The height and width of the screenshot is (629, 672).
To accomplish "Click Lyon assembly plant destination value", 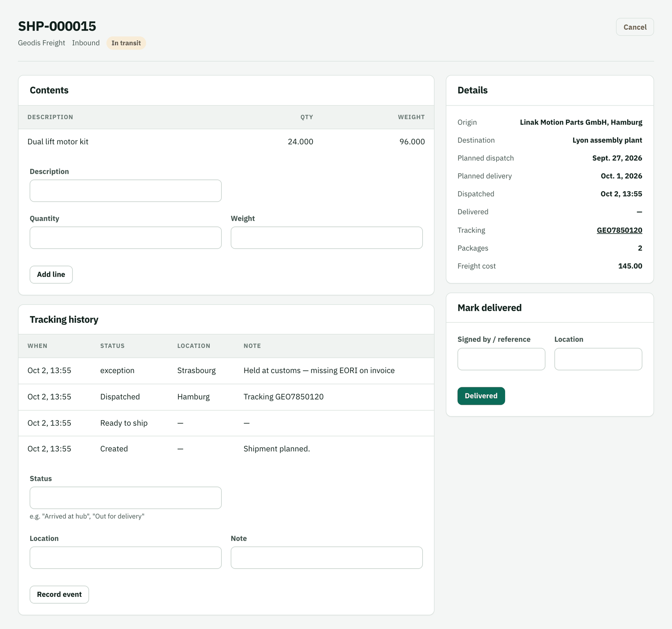I will pyautogui.click(x=607, y=140).
